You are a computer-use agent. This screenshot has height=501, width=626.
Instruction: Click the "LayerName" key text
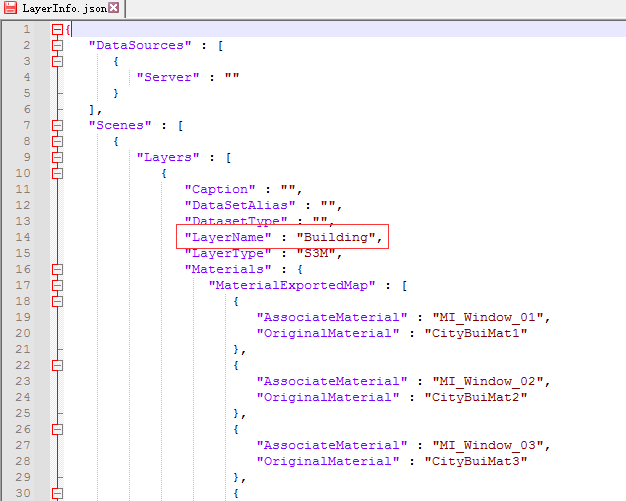coord(228,237)
